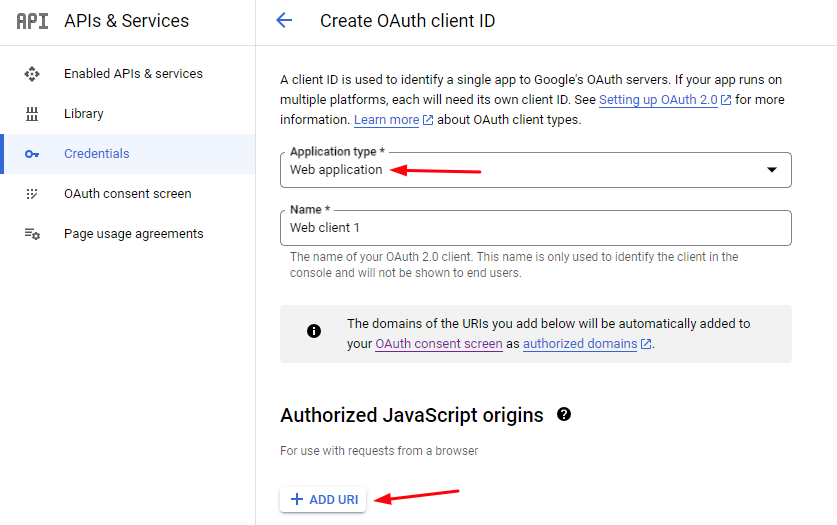The image size is (837, 525).
Task: Click the Library grid icon
Action: pos(32,114)
